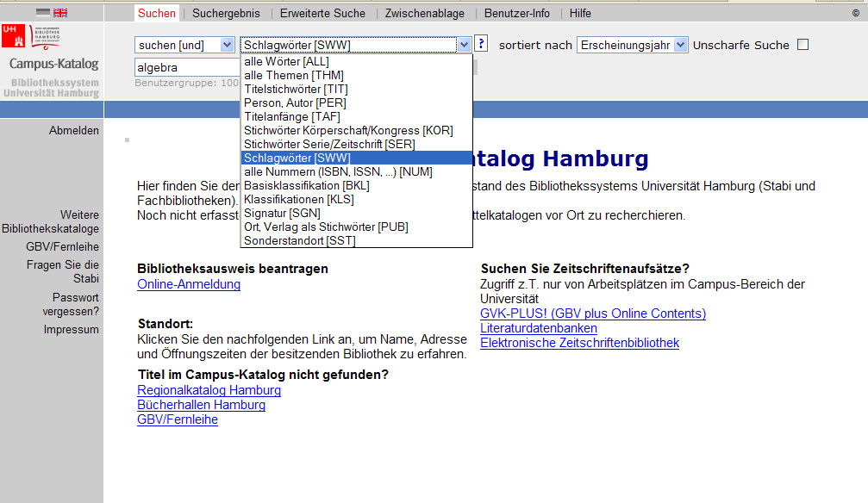Choose alle Nummern [NUM] option

pyautogui.click(x=357, y=172)
